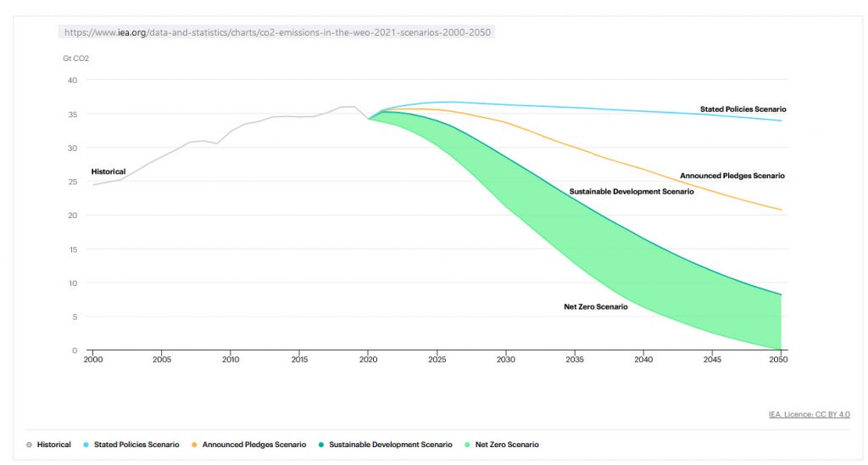Click the orange Announced Pledges legend dot
This screenshot has width=868, height=465.
(194, 445)
